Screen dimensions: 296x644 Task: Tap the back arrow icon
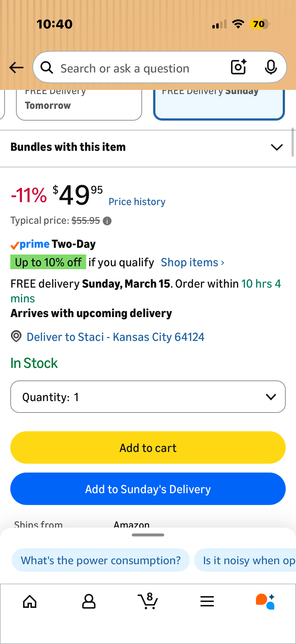16,68
